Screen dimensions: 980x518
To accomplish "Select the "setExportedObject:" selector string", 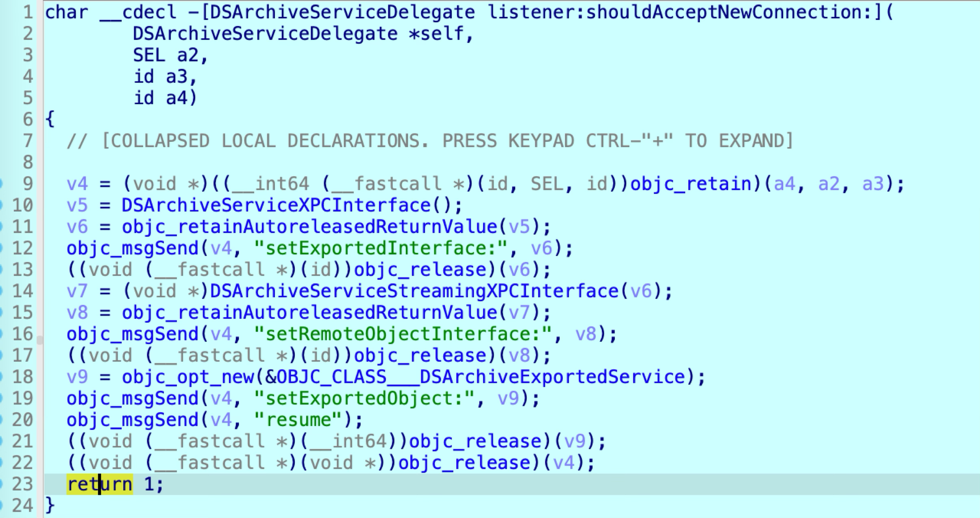I will coord(364,398).
